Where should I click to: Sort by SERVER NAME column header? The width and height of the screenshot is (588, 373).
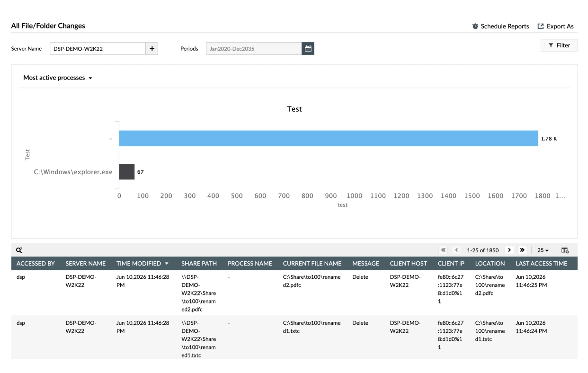point(85,264)
